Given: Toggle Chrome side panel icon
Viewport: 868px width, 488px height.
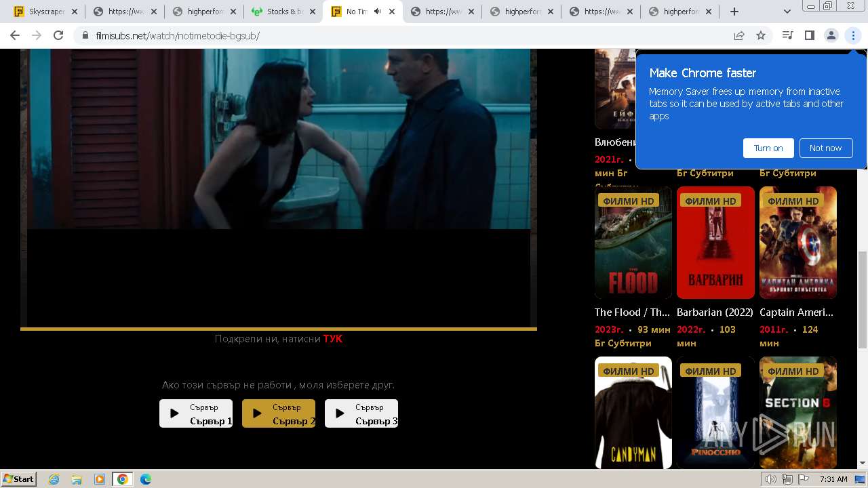Looking at the screenshot, I should coord(809,35).
